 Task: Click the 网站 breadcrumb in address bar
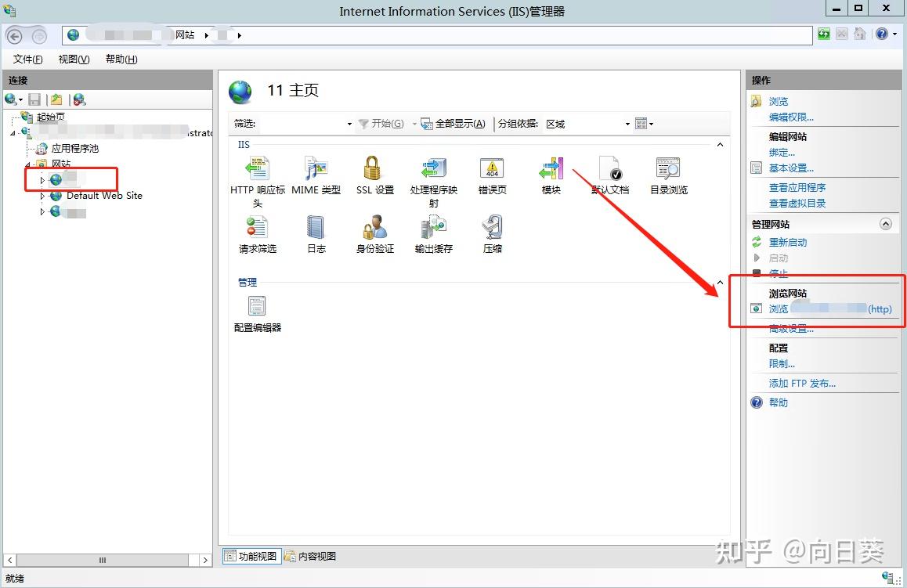(185, 35)
